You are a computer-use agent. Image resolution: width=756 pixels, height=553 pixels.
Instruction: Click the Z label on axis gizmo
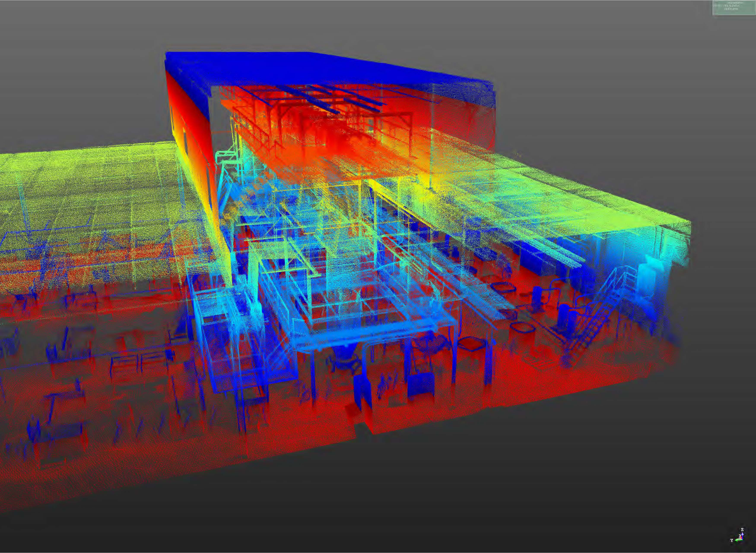coord(742,530)
